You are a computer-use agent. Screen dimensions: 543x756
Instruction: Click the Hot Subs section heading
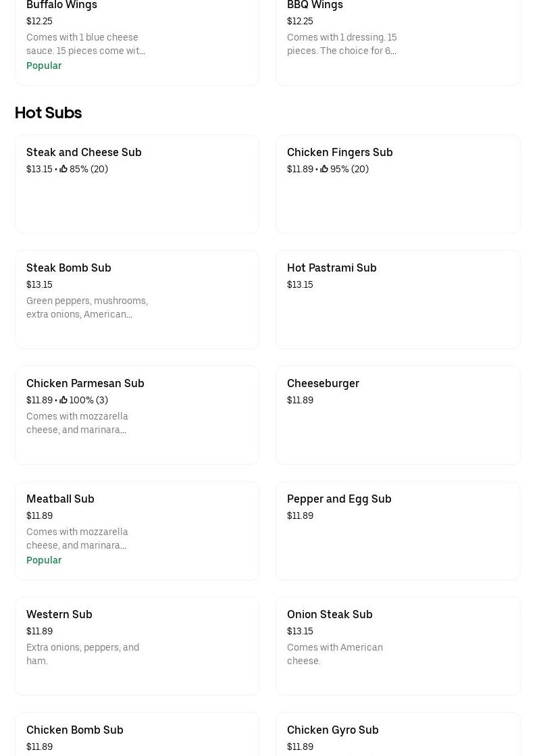tap(48, 112)
